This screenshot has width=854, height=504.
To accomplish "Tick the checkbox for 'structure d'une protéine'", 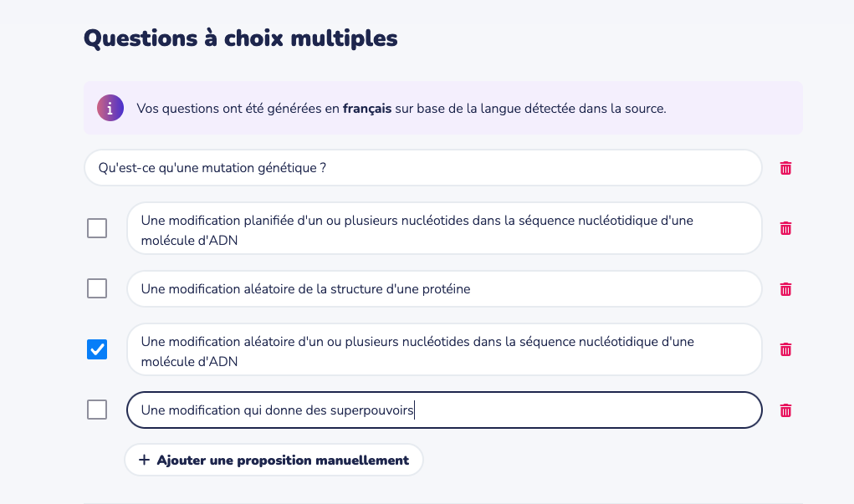I will tap(97, 288).
